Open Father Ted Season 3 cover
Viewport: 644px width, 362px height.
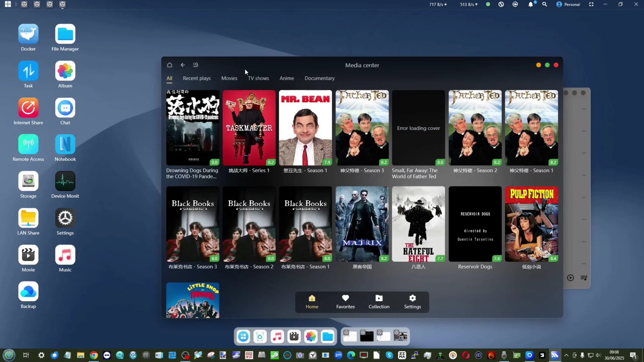point(362,128)
